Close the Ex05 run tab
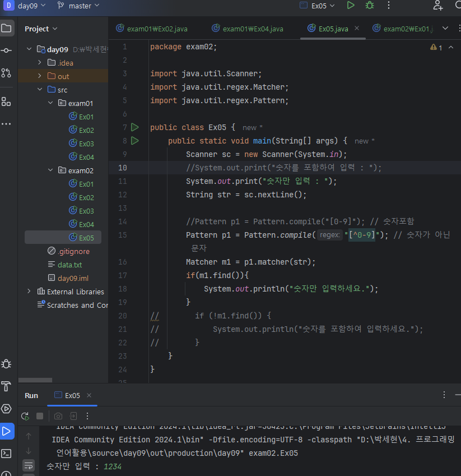 click(89, 395)
